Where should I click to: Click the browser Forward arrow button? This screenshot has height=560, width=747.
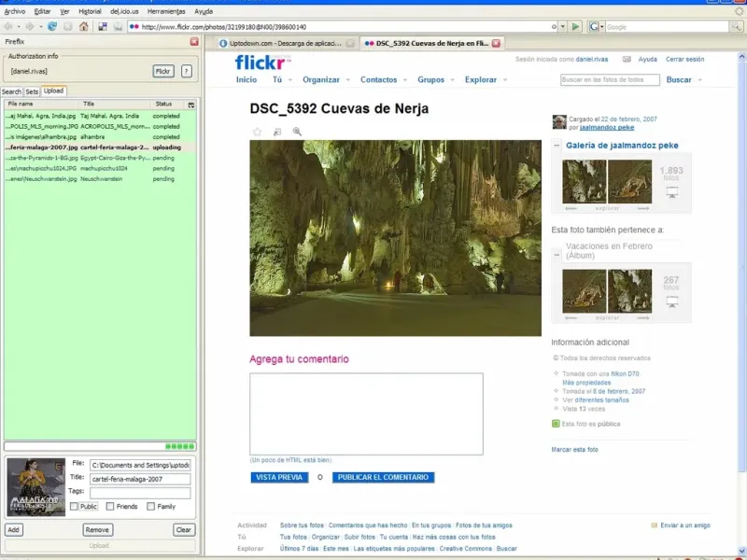[30, 27]
